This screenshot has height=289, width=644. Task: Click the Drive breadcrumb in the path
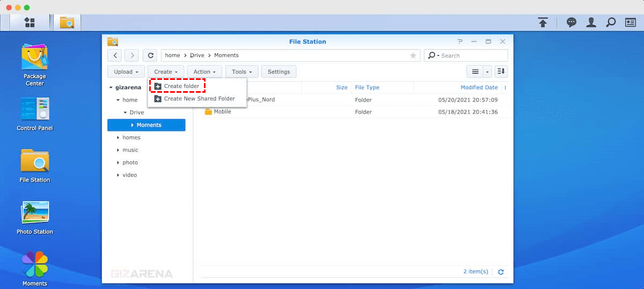tap(197, 55)
